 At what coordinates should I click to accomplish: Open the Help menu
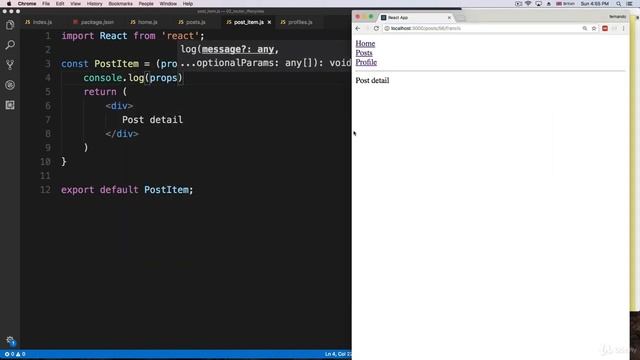pyautogui.click(x=188, y=4)
